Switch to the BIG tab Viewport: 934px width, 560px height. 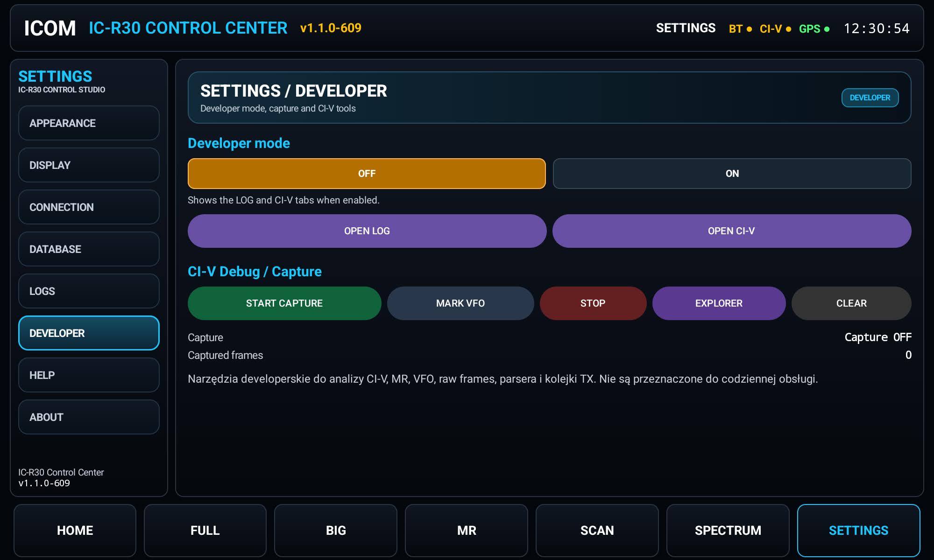336,531
